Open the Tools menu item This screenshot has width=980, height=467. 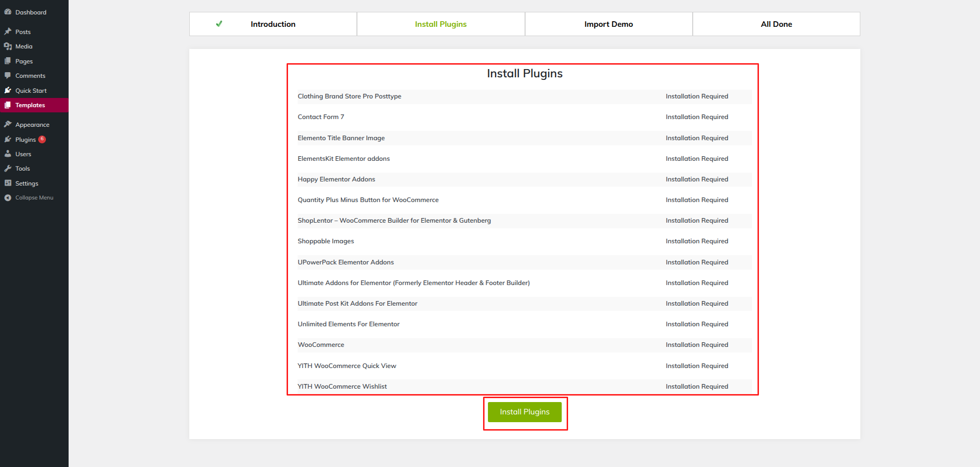[x=34, y=169]
